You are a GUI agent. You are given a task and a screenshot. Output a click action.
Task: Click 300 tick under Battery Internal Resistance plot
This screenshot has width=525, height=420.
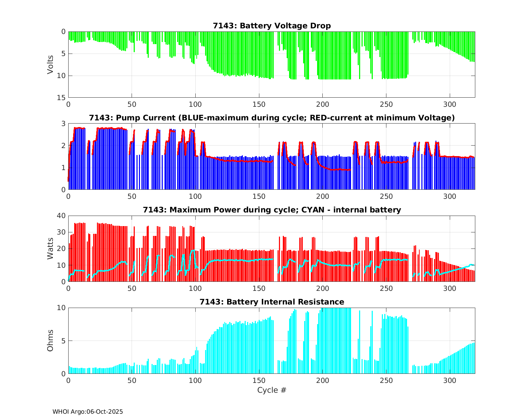click(x=449, y=380)
